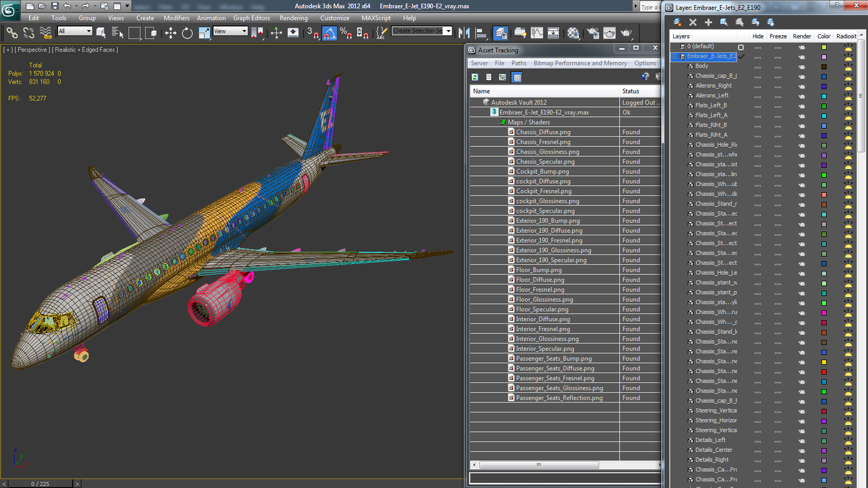
Task: Open Bitmap Performance and Memory menu
Action: [x=580, y=63]
